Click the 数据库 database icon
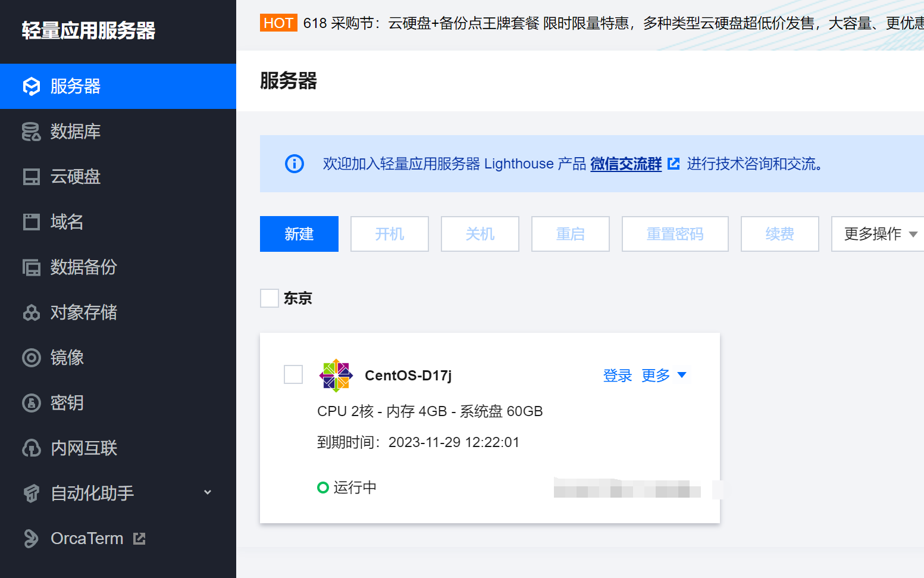This screenshot has width=924, height=578. (x=31, y=132)
